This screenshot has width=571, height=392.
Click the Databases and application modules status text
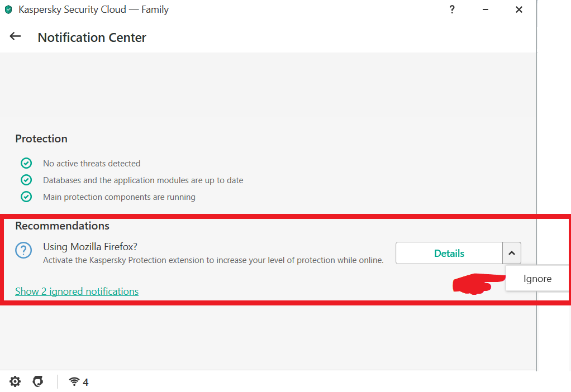(143, 180)
